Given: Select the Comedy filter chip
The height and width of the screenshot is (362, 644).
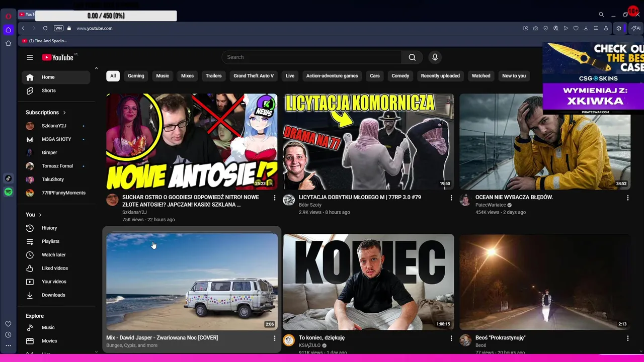Looking at the screenshot, I should point(400,76).
